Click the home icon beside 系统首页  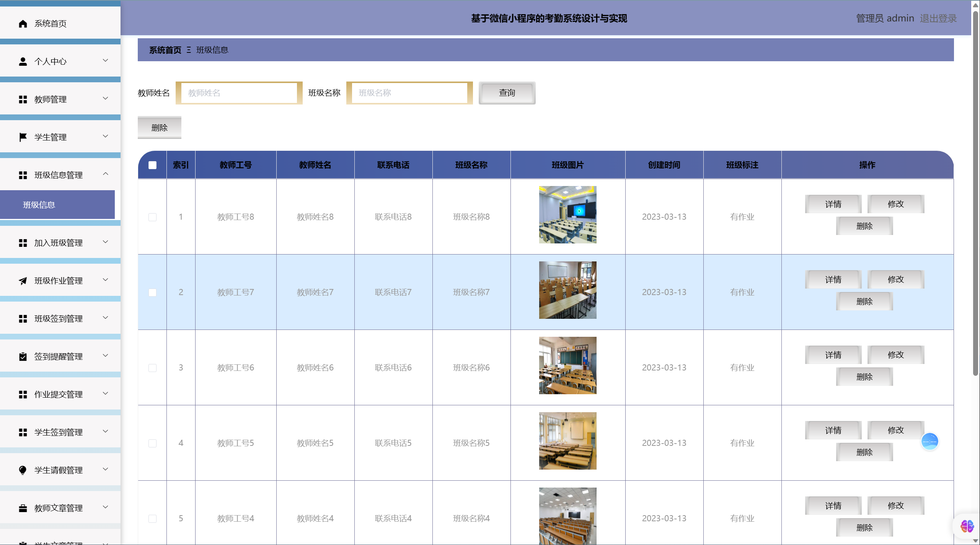(23, 23)
